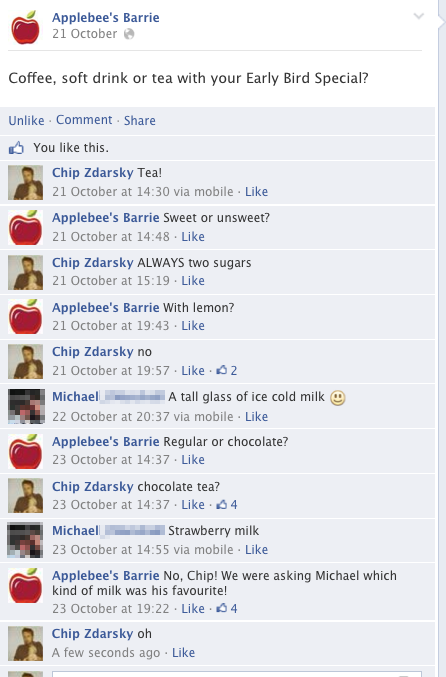Like the 'Tea!' comment
The image size is (446, 677).
(x=256, y=191)
